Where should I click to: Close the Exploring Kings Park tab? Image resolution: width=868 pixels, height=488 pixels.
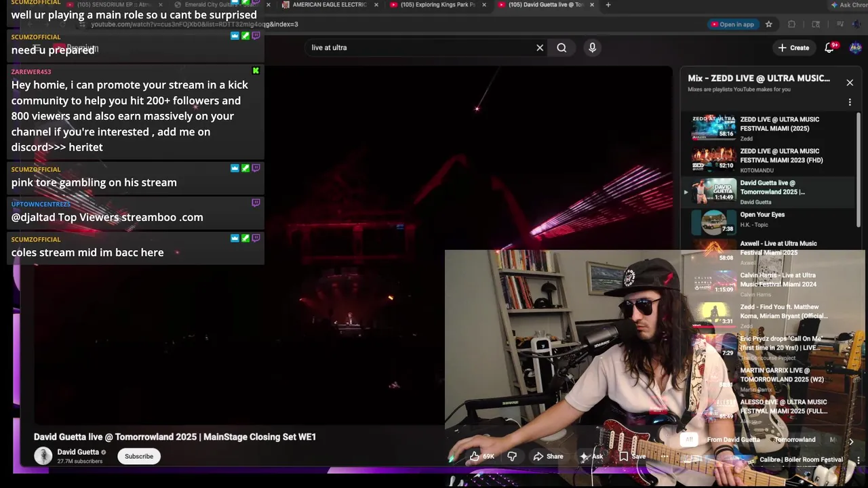coord(483,5)
